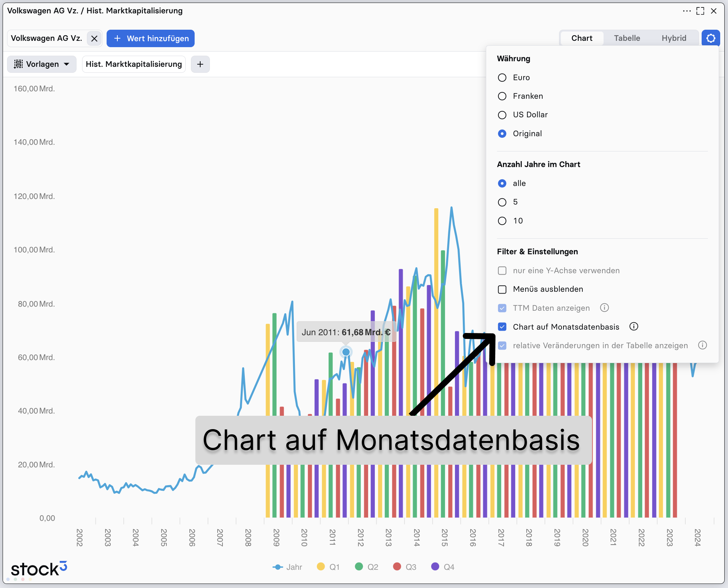728x588 pixels.
Task: Toggle nur eine Y-Achse verwenden checkbox
Action: click(x=502, y=271)
